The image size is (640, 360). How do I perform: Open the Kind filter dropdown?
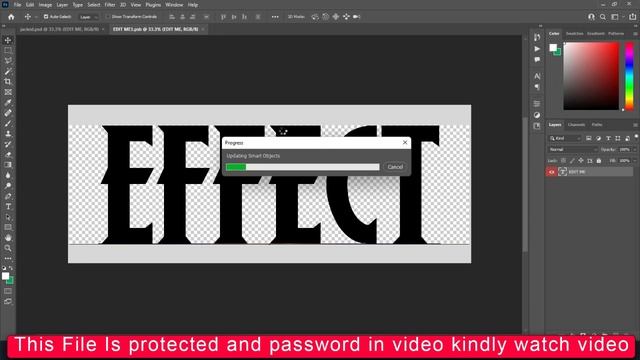[x=565, y=138]
